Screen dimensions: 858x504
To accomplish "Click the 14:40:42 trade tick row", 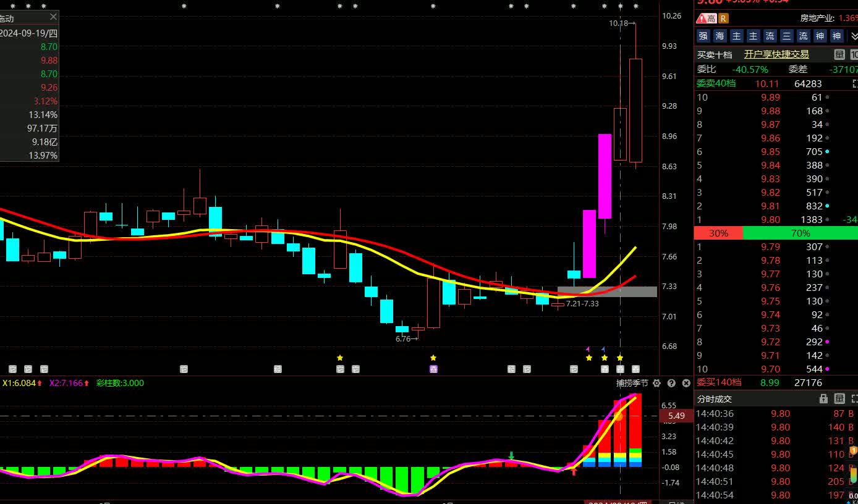I will 776,441.
